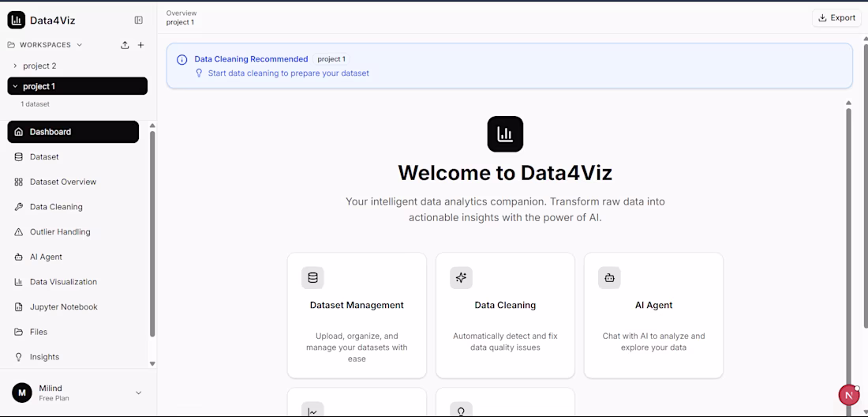Screen dimensions: 868x417
Task: Open Data Cleaning in the sidebar
Action: [56, 207]
